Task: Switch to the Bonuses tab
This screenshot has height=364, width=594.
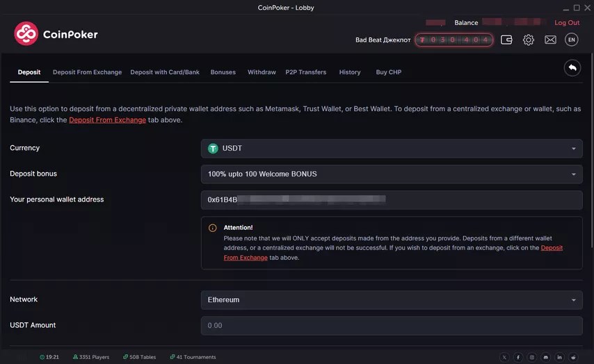Action: 223,72
